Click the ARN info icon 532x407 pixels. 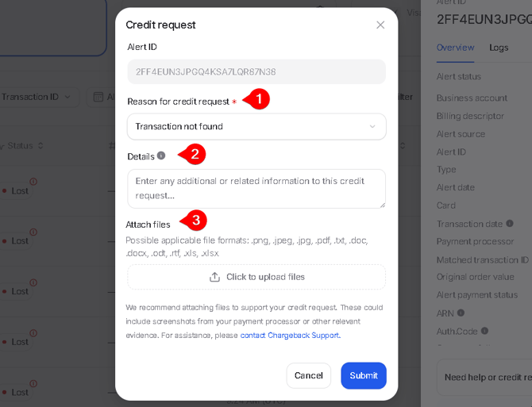pos(461,313)
